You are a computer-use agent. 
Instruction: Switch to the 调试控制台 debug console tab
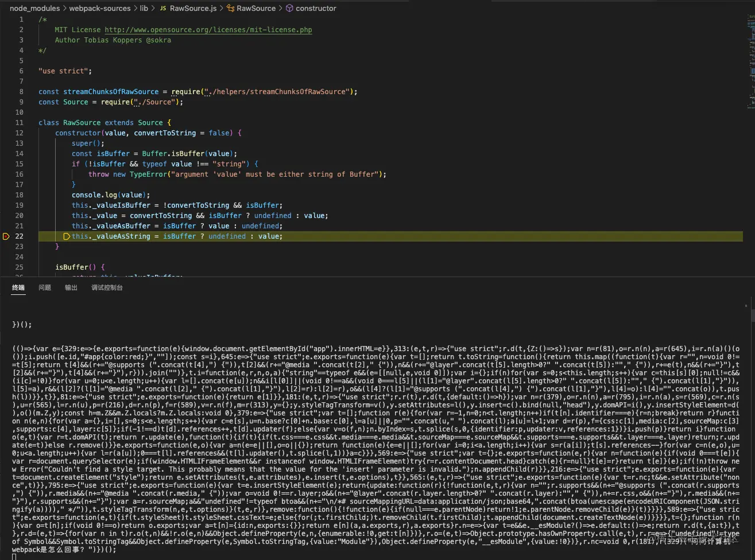pos(107,287)
